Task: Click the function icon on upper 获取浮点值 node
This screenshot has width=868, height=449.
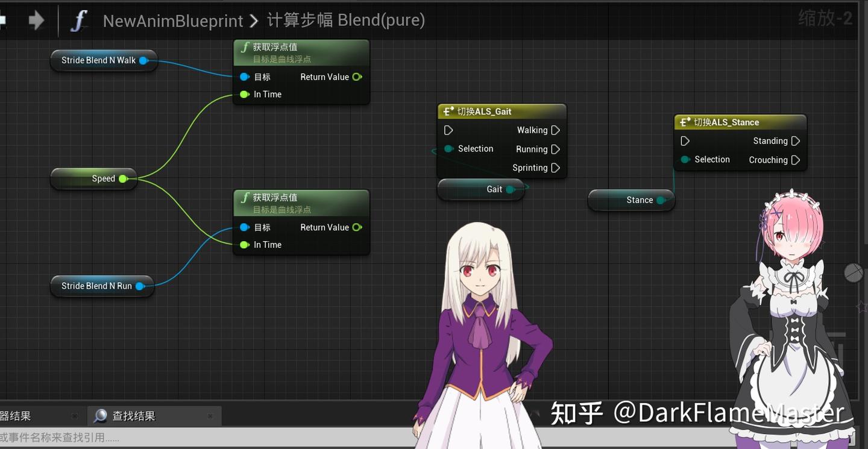Action: (x=245, y=47)
